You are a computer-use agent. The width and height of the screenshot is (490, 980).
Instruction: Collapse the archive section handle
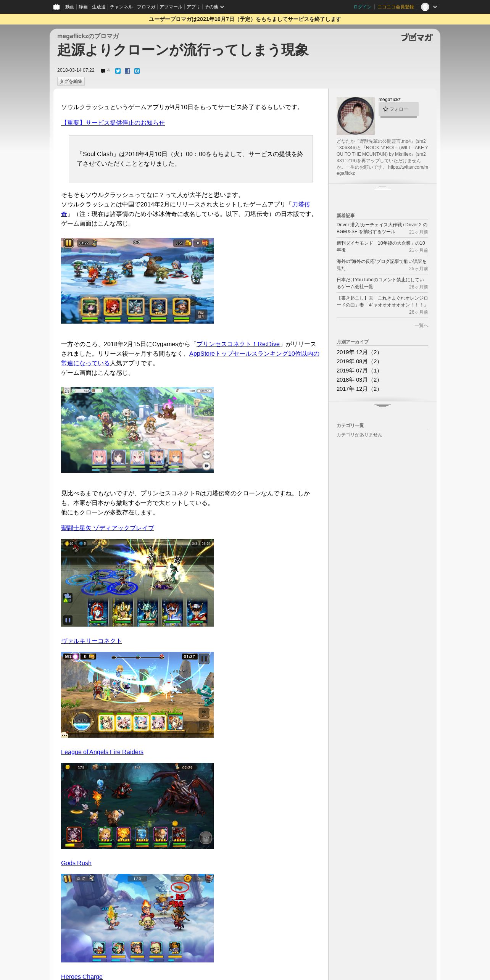click(382, 405)
